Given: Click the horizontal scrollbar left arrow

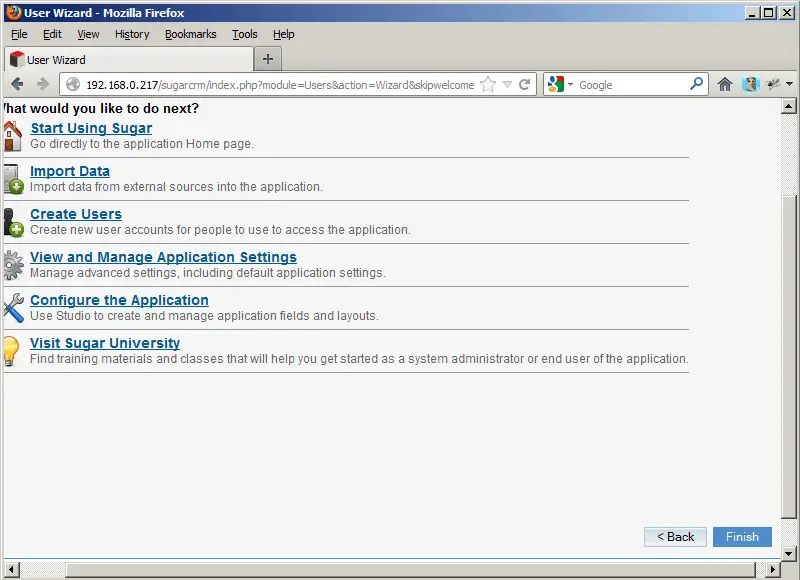Looking at the screenshot, I should pyautogui.click(x=11, y=569).
